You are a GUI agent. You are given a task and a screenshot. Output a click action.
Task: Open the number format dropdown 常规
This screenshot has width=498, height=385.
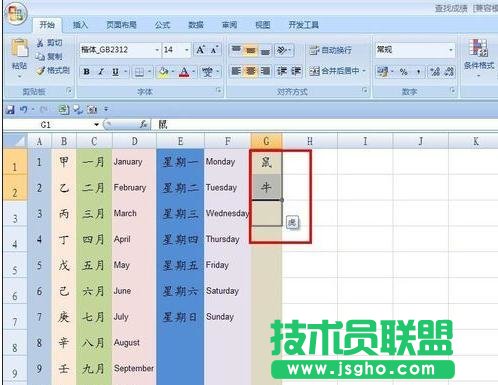(x=451, y=50)
